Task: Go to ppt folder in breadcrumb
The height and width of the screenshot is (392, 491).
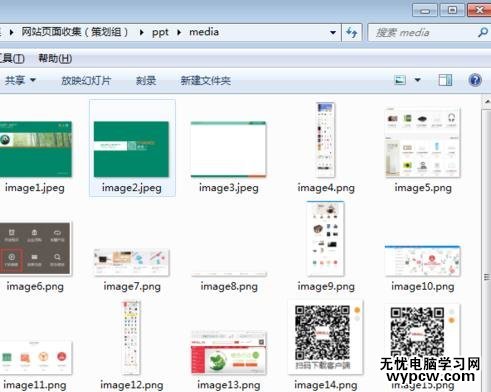Action: pyautogui.click(x=160, y=32)
